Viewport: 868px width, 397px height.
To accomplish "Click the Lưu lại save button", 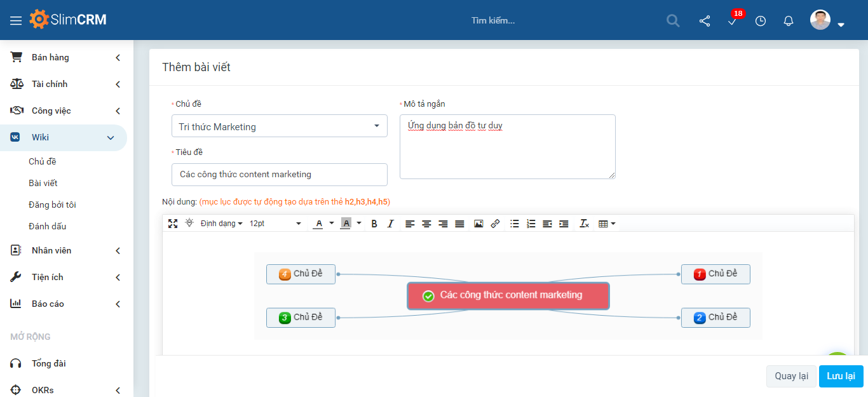I will coord(841,376).
